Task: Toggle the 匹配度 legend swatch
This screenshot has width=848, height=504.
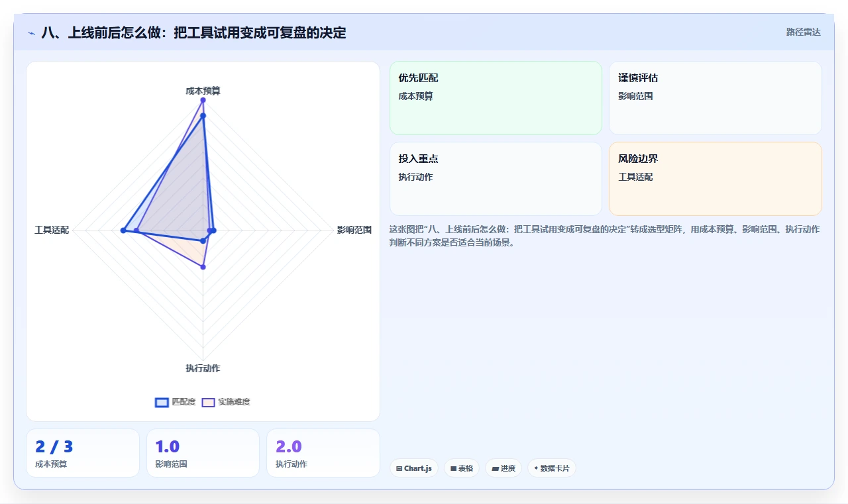Action: (162, 402)
